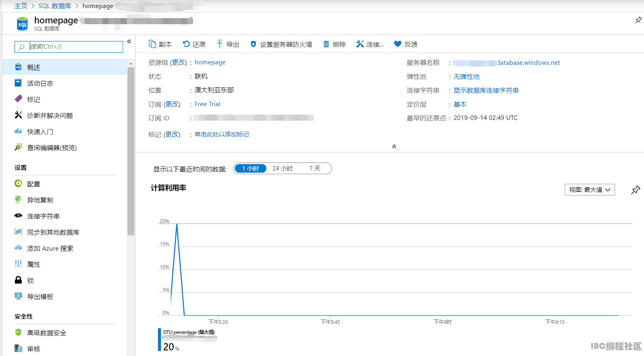Click the 删除 trash icon
The width and height of the screenshot is (644, 356).
pyautogui.click(x=326, y=44)
